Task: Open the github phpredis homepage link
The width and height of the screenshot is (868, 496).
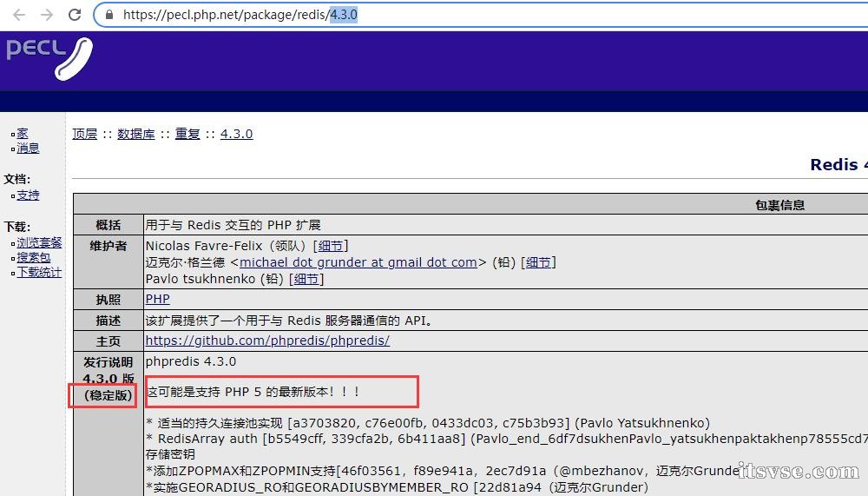Action: click(267, 341)
